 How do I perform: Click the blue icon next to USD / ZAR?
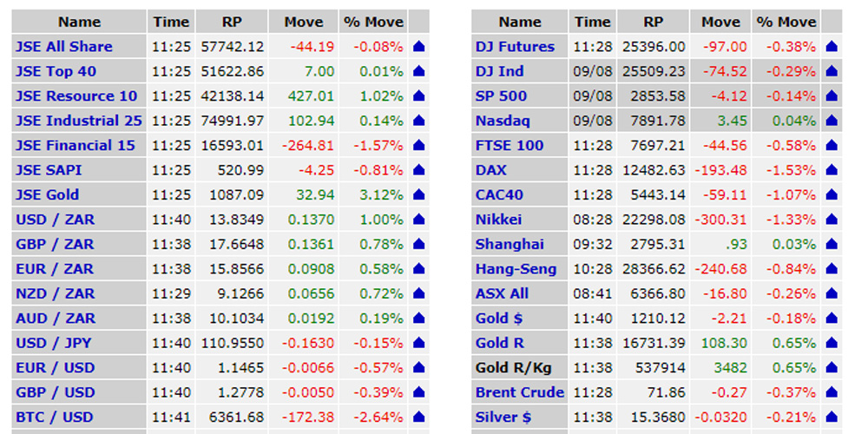418,220
